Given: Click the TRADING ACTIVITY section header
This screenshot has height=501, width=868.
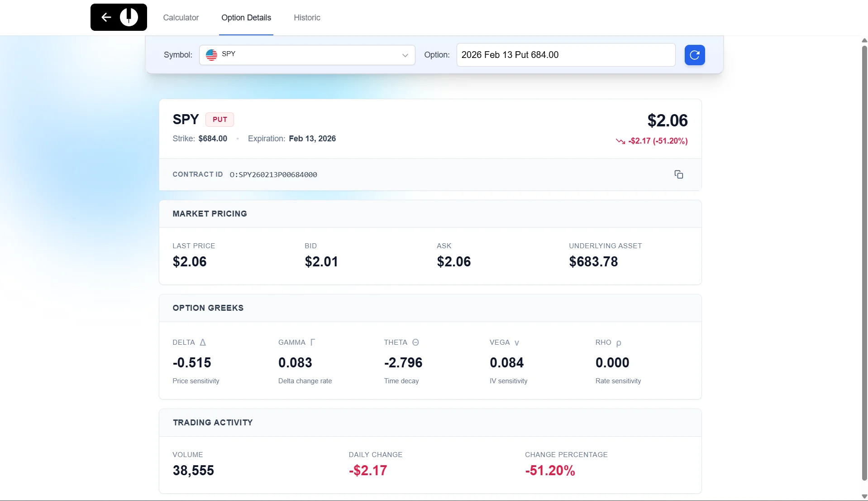Looking at the screenshot, I should pyautogui.click(x=213, y=423).
